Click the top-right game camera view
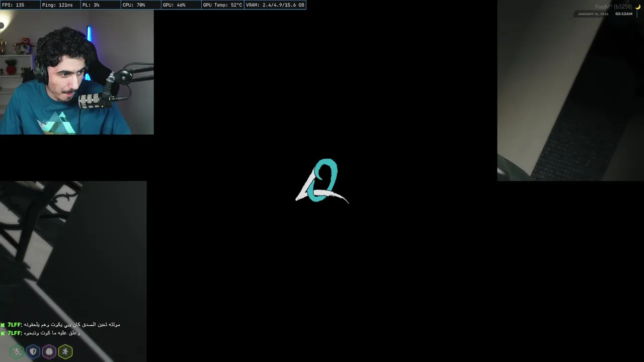The width and height of the screenshot is (644, 362). (x=571, y=90)
